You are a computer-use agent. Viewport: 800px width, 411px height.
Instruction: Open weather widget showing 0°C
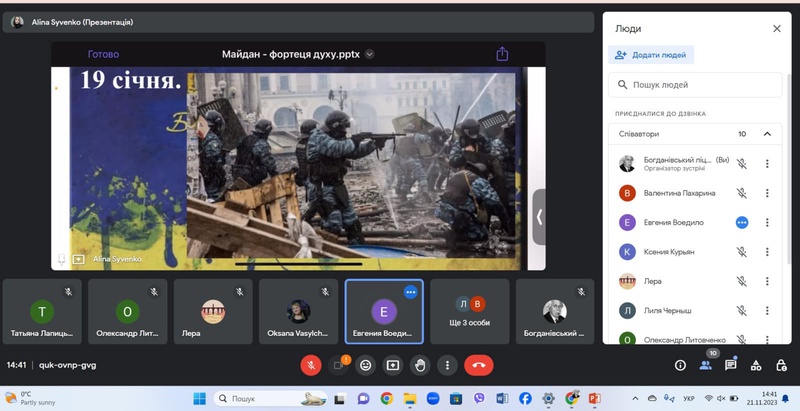[30, 398]
